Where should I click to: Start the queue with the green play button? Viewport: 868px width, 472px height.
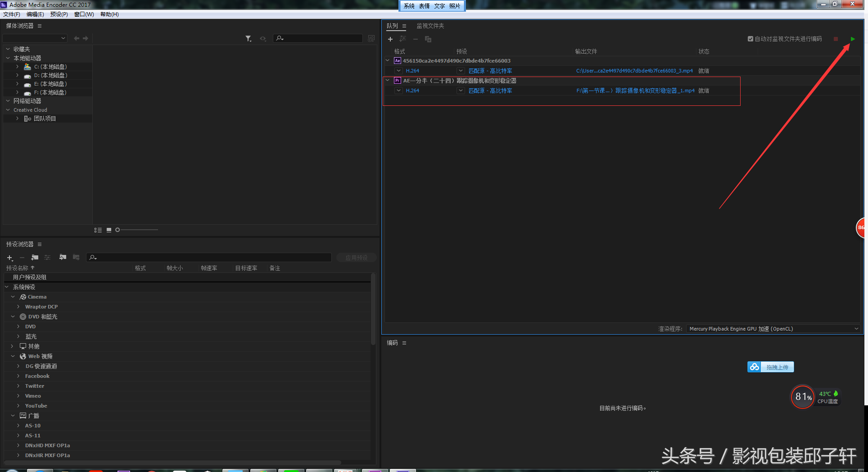coord(853,39)
